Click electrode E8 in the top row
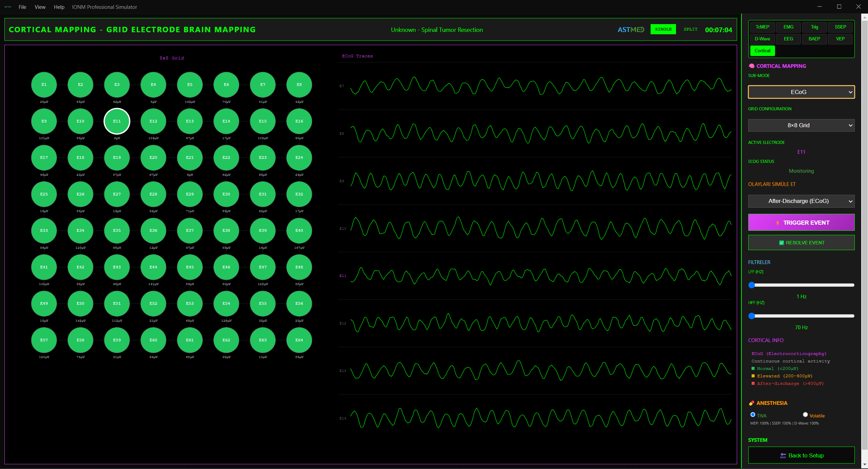This screenshot has width=868, height=469. pos(299,85)
